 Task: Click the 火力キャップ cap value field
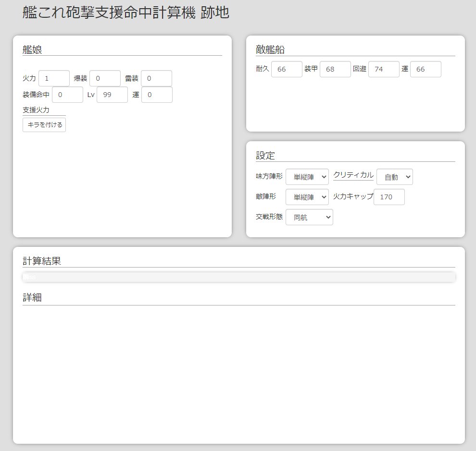(389, 197)
